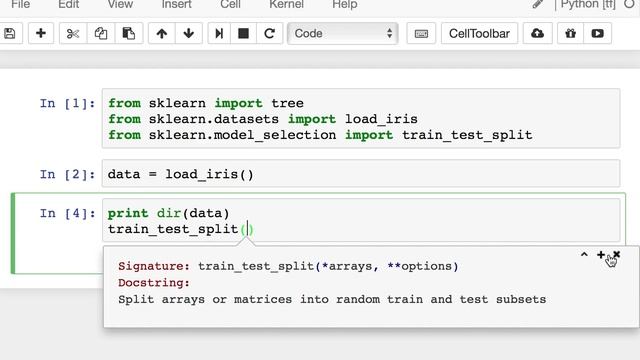
Task: Save the notebook with the floppy disk icon
Action: tap(9, 33)
